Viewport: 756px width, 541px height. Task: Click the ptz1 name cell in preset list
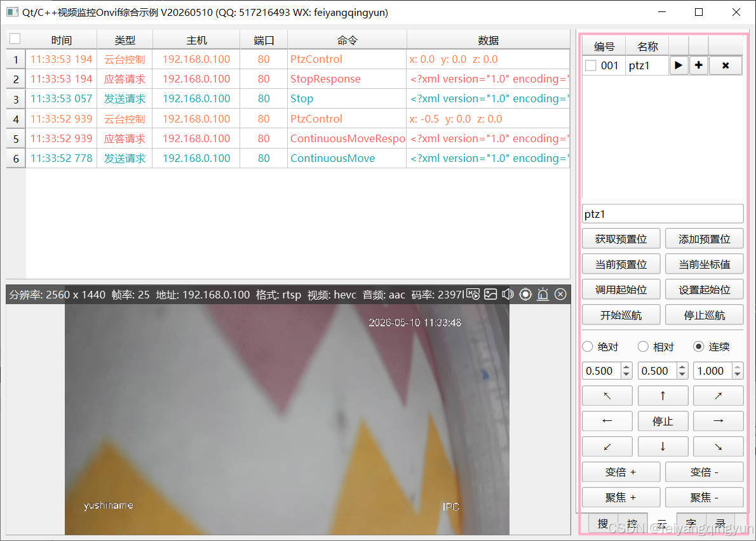[647, 65]
